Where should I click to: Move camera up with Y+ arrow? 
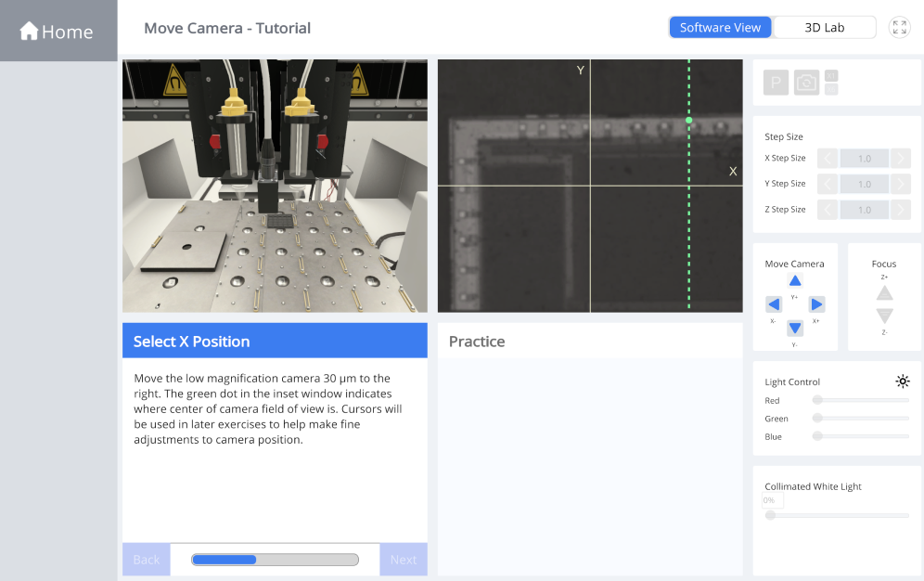point(795,281)
